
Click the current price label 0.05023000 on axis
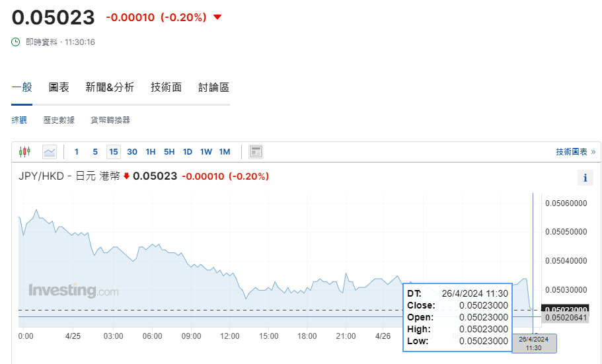(x=565, y=309)
